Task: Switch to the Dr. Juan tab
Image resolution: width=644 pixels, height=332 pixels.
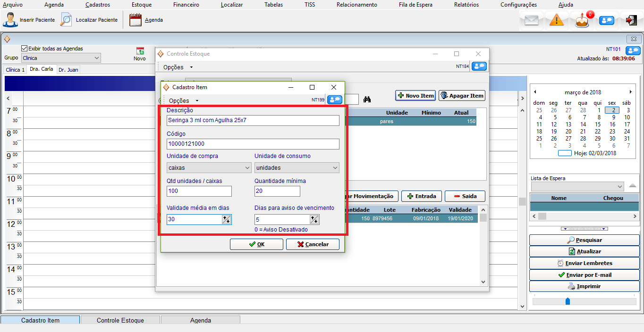Action: (x=68, y=70)
